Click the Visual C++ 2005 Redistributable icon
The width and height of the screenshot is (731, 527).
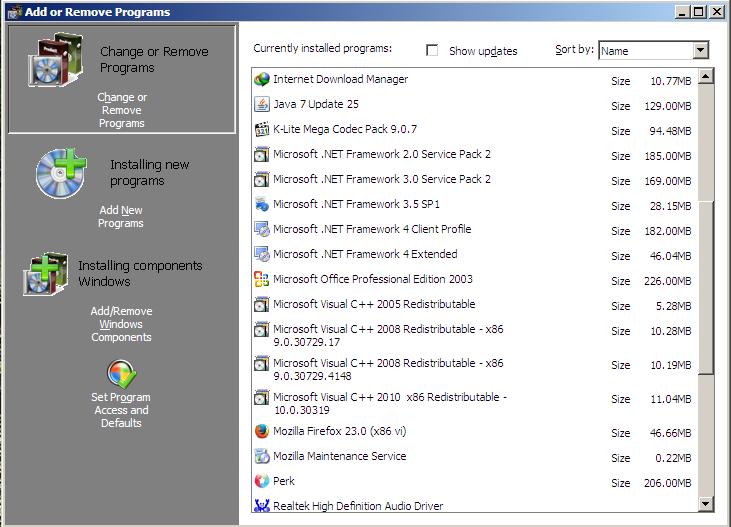coord(262,304)
